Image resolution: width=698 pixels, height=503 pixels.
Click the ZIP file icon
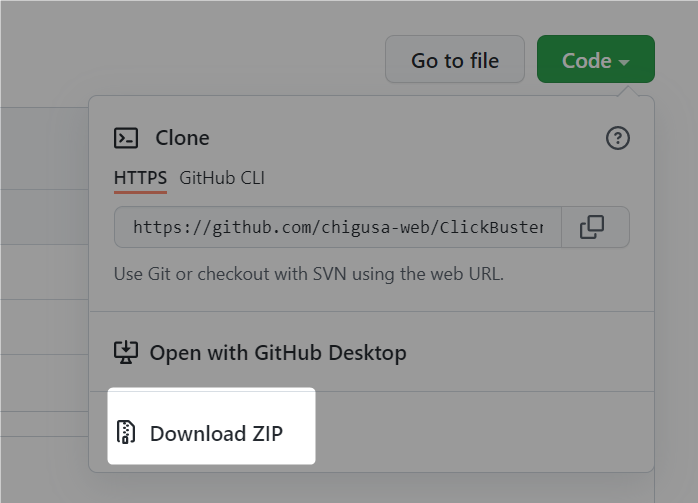(126, 432)
